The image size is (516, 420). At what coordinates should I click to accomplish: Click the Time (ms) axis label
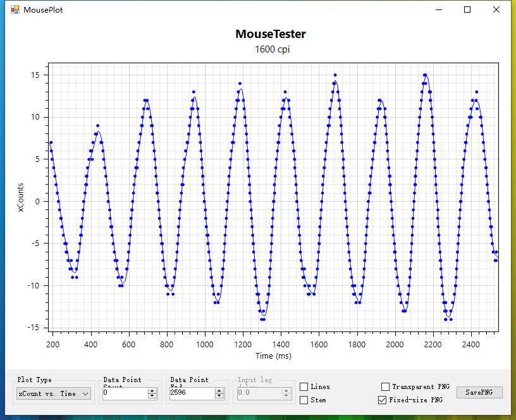point(273,356)
